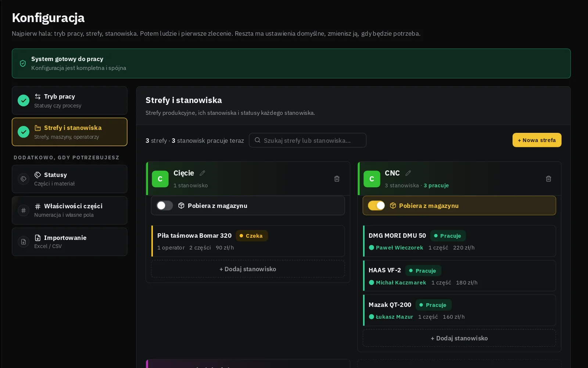
Task: Open the Strefy i stanowiska step
Action: tap(69, 132)
